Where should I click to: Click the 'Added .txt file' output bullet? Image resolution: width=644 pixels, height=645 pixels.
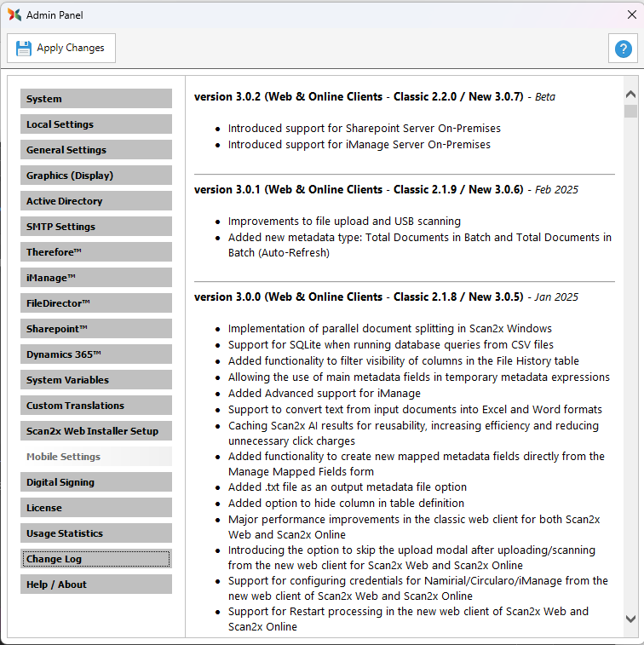pos(348,487)
